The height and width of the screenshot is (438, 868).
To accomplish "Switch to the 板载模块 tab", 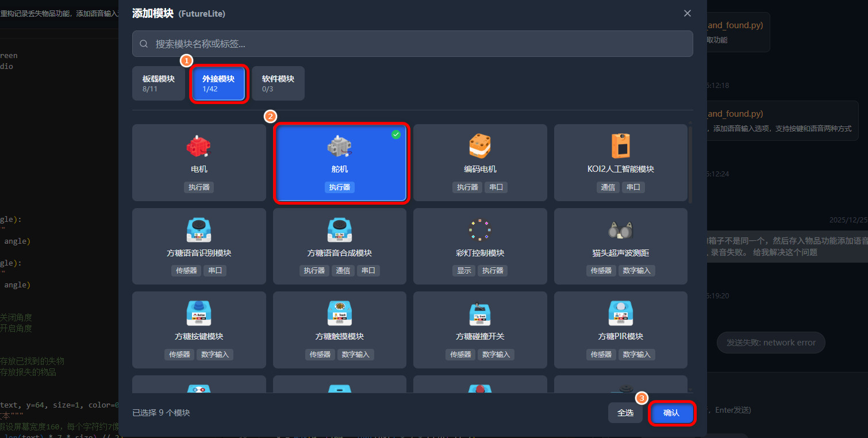I will pyautogui.click(x=159, y=83).
